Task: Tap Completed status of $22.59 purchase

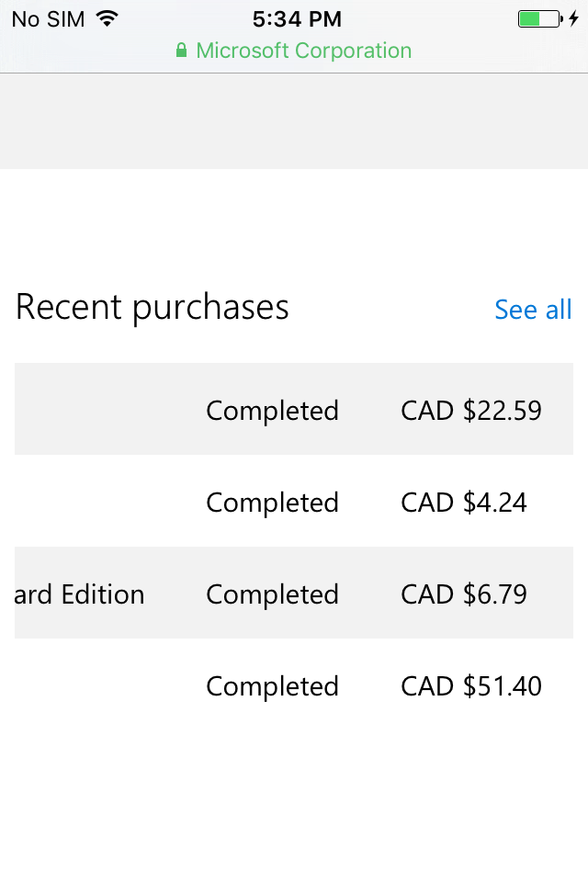Action: pos(272,410)
